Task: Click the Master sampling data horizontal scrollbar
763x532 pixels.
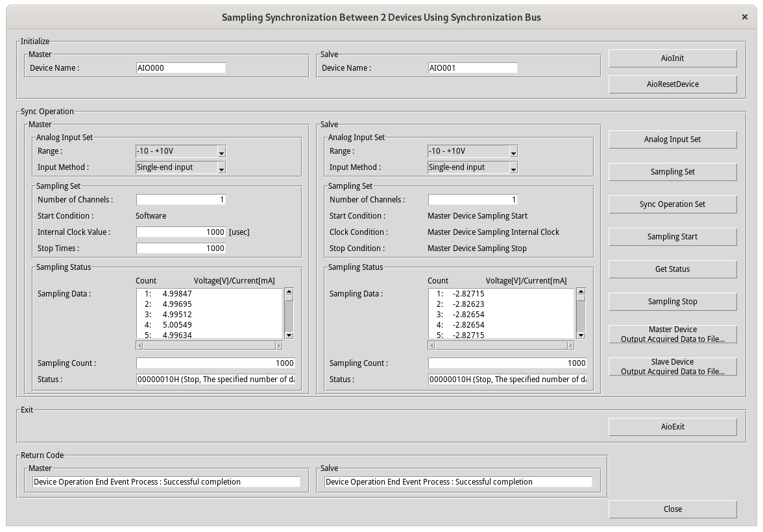Action: pyautogui.click(x=209, y=346)
